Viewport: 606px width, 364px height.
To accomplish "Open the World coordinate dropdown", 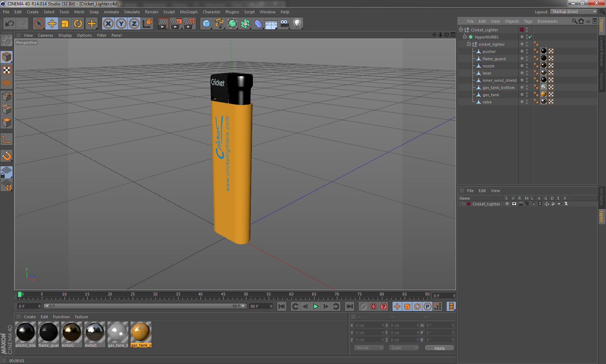I will pos(369,348).
